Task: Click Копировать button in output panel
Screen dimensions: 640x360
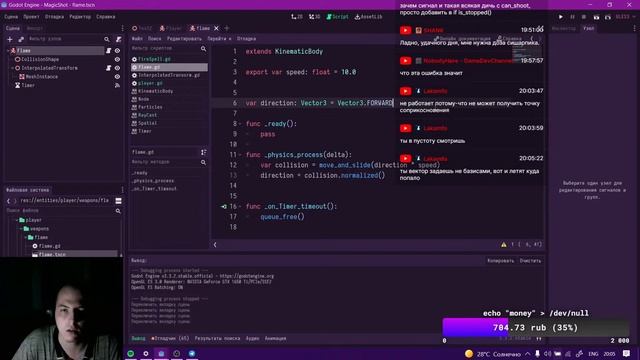Action: 500,261
